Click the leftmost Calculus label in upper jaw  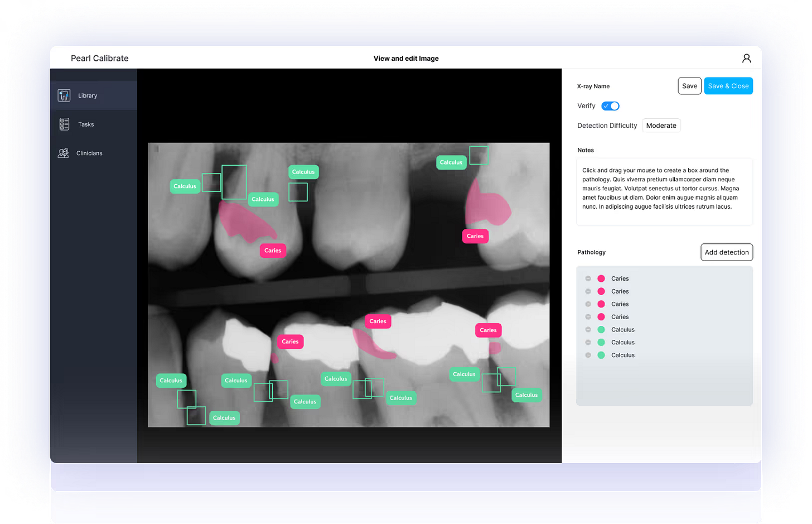point(185,186)
